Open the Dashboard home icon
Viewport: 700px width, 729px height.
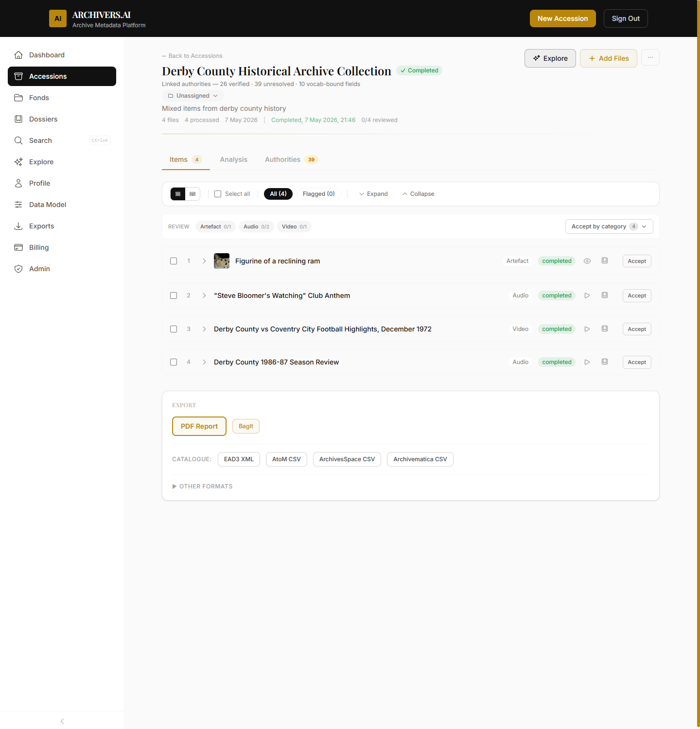coord(18,55)
